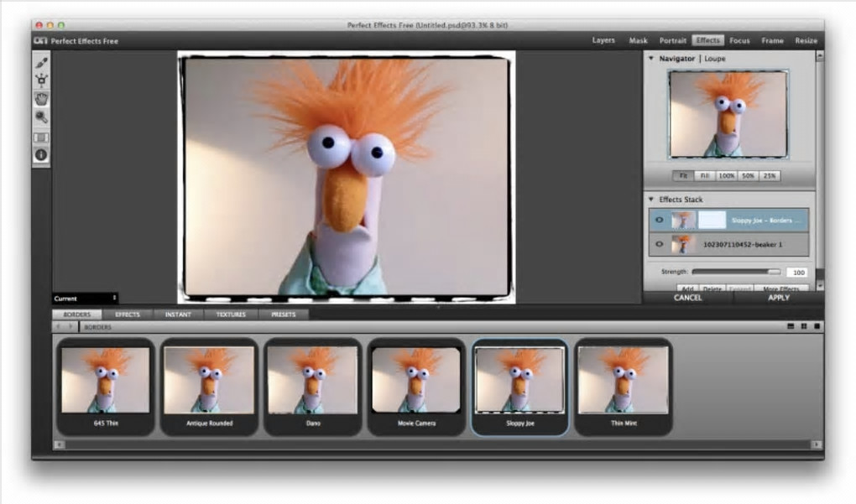Toggle the before/after preview split icon
This screenshot has width=856, height=504.
pyautogui.click(x=41, y=138)
